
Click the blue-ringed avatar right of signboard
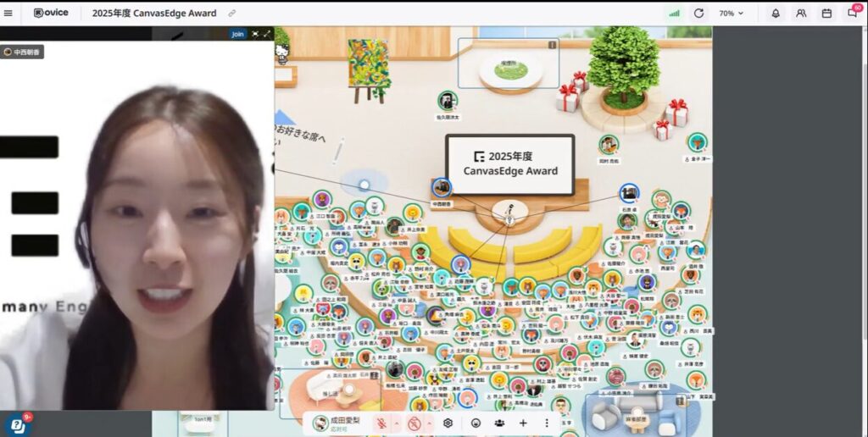pyautogui.click(x=629, y=193)
